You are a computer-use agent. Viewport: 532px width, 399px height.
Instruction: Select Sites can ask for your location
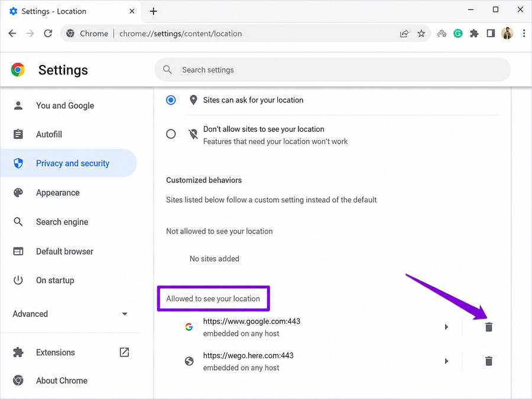[x=171, y=100]
